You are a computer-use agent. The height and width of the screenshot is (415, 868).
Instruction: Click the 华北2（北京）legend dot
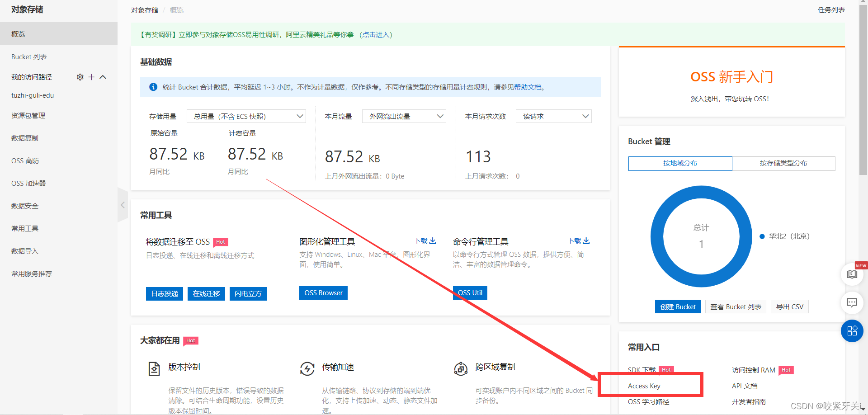[762, 236]
